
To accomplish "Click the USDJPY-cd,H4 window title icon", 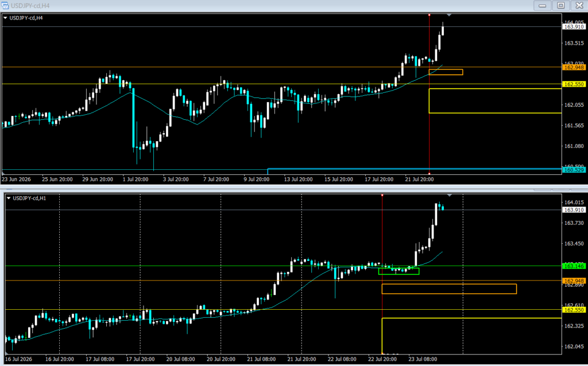I will pyautogui.click(x=5, y=5).
